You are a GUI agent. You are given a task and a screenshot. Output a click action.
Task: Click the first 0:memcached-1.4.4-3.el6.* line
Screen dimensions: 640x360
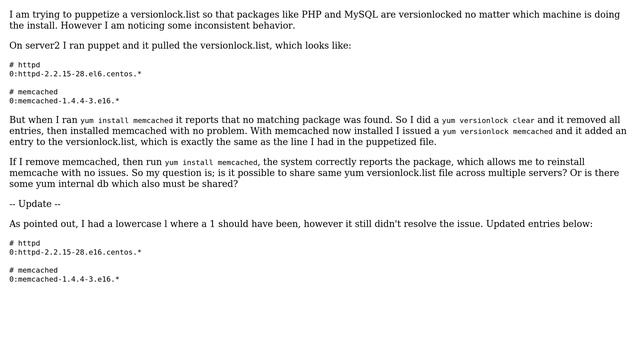tap(64, 101)
